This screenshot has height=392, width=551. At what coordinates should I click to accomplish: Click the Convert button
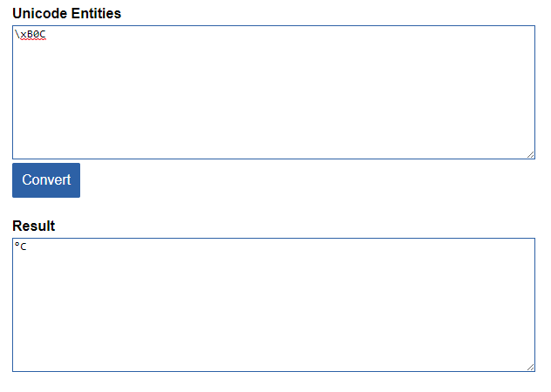46,180
